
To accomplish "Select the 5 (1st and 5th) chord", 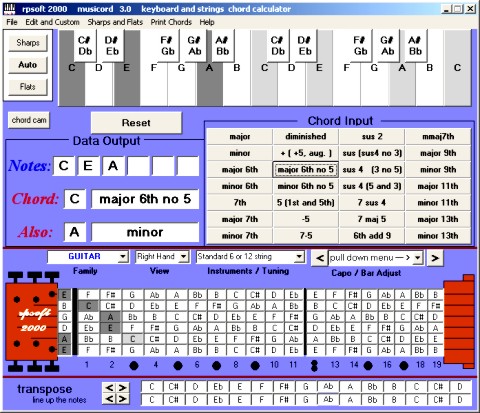I will coord(306,203).
